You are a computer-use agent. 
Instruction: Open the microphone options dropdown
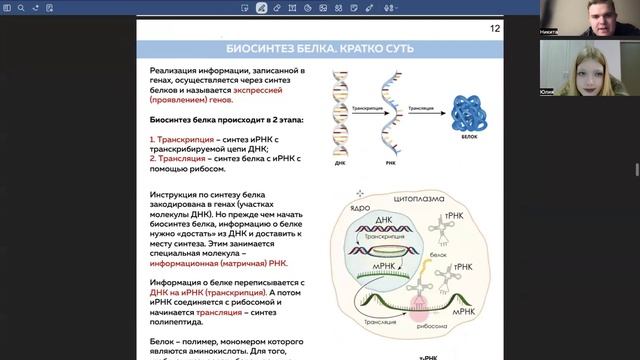coord(390,8)
